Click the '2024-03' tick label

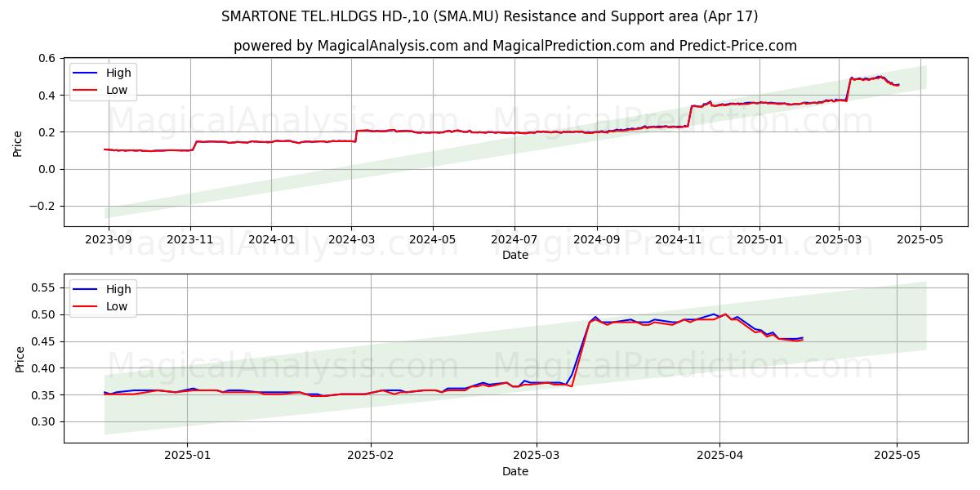point(352,239)
